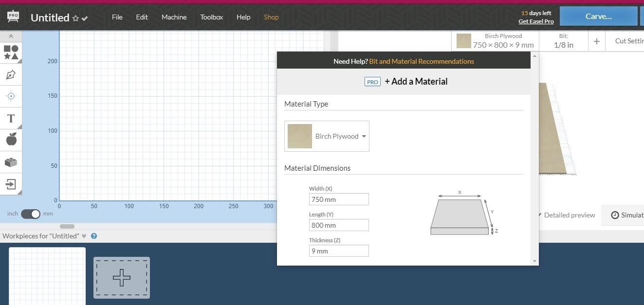644x305 pixels.
Task: Open Bit and Material Recommendations link
Action: [421, 61]
